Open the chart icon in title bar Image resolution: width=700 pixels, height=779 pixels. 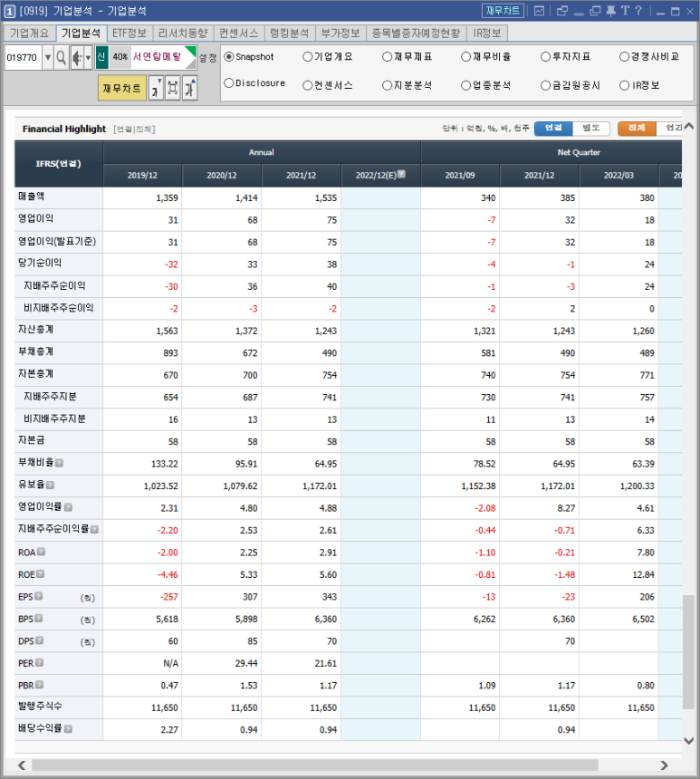539,11
